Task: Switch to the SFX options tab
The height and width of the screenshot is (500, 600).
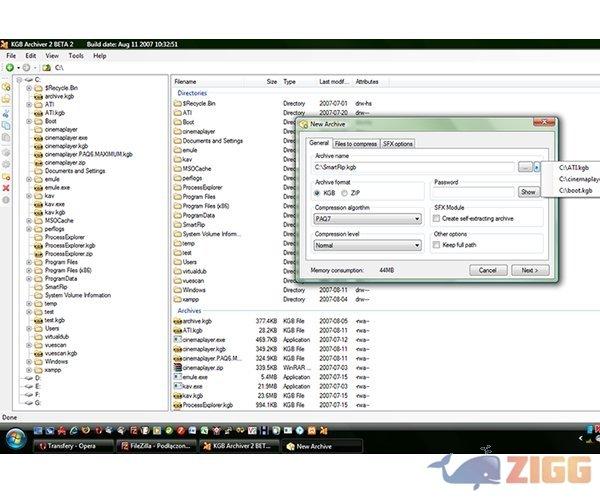Action: click(x=398, y=144)
